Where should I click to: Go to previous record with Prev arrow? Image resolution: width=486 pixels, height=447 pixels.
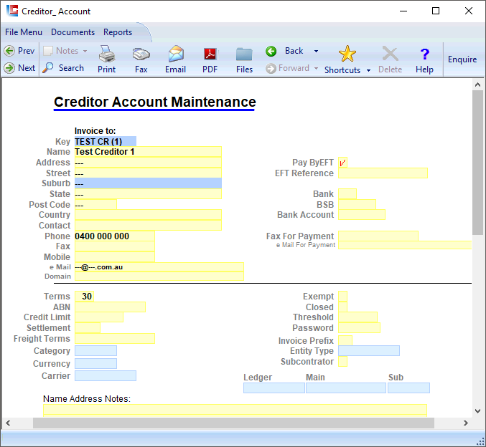pyautogui.click(x=9, y=51)
